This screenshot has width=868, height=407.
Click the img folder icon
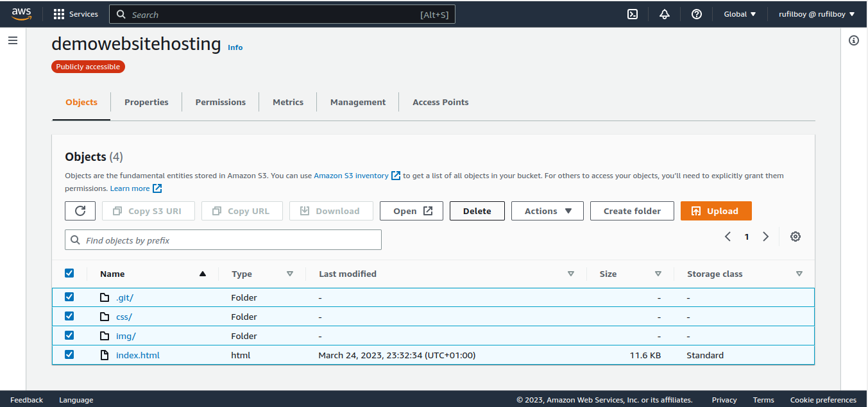click(105, 336)
